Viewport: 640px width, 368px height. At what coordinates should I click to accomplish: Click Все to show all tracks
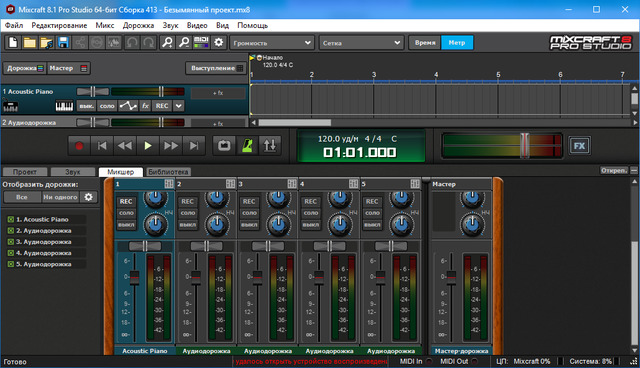[x=22, y=197]
